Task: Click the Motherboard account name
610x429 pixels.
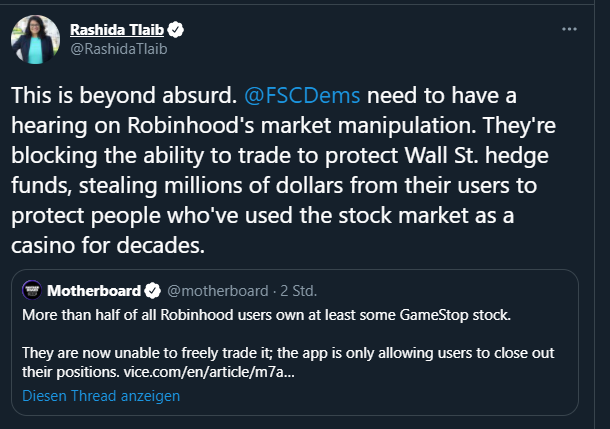Action: [93, 291]
